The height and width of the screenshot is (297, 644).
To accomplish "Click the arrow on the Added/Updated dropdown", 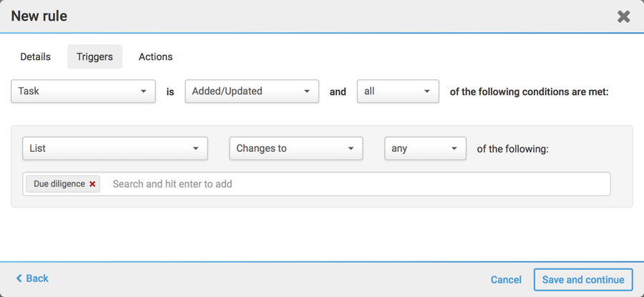I will pos(307,92).
